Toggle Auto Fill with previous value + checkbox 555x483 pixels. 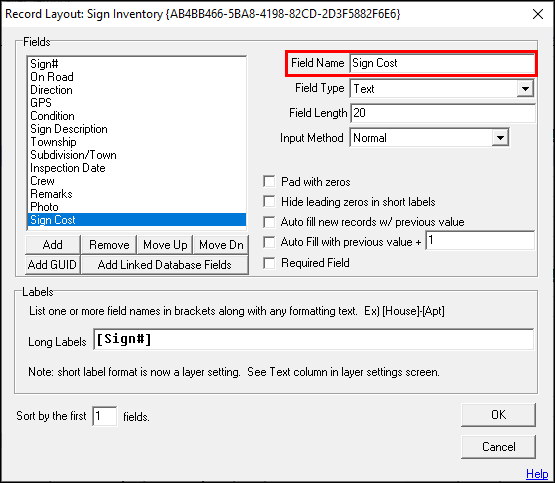269,242
